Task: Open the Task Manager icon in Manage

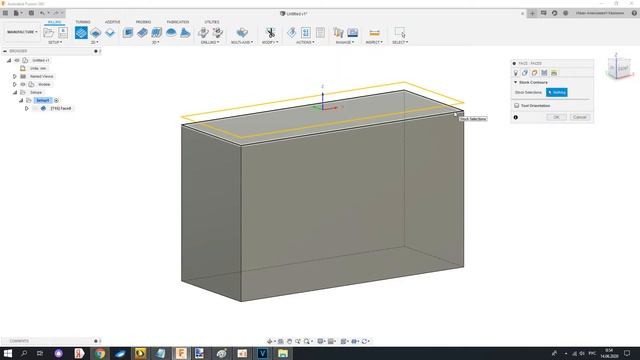Action: coord(353,33)
